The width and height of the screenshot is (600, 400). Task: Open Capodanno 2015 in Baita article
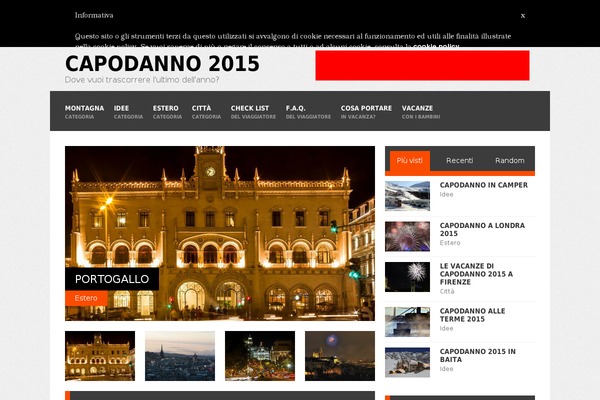(478, 356)
